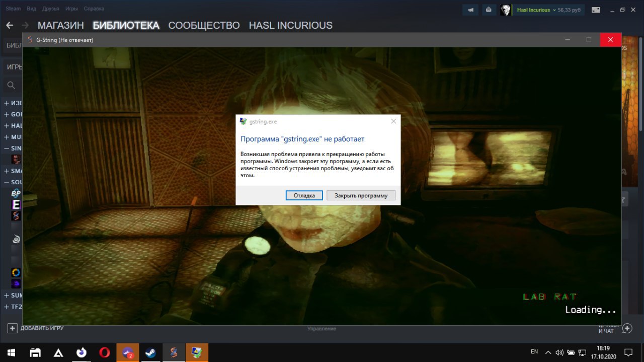Open the taskbar app with 2 notifications
Viewport: 644px width, 362px height.
(x=128, y=352)
